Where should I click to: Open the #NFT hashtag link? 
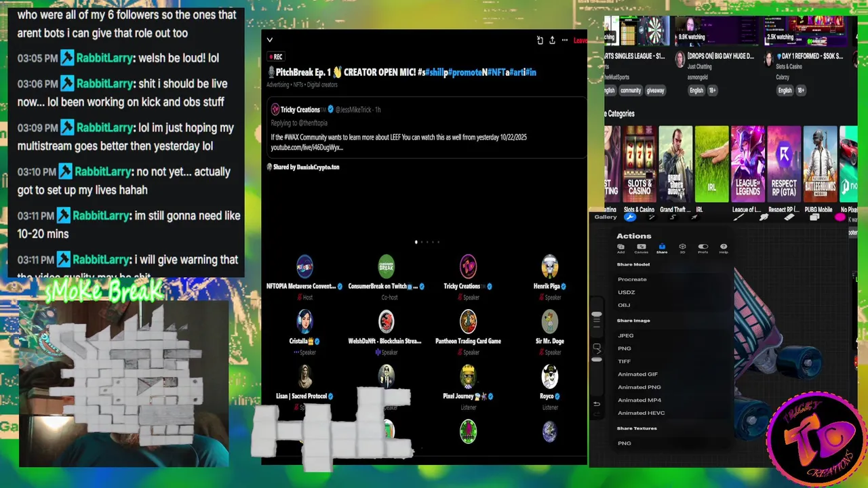click(x=496, y=72)
